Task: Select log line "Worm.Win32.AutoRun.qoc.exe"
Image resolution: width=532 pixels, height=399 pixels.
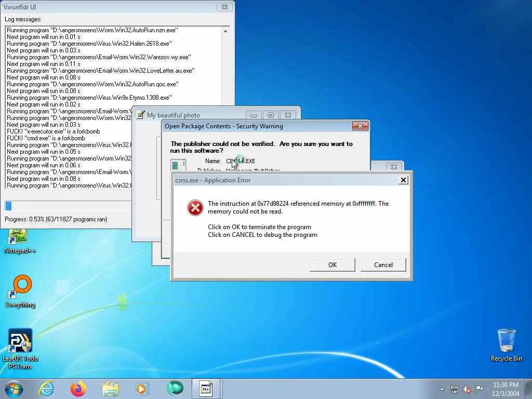Action: [x=92, y=84]
